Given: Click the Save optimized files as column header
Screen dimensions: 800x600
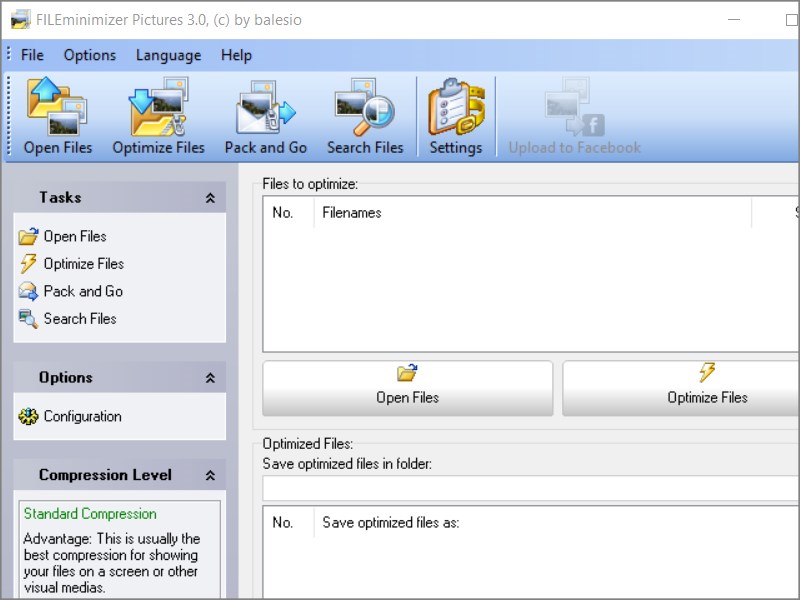Looking at the screenshot, I should pyautogui.click(x=556, y=522).
